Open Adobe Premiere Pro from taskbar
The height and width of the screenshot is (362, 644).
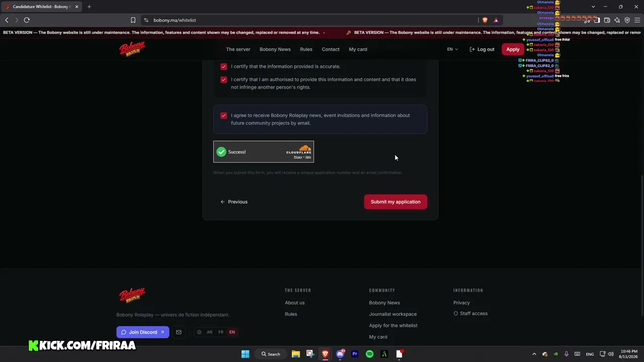(x=355, y=354)
